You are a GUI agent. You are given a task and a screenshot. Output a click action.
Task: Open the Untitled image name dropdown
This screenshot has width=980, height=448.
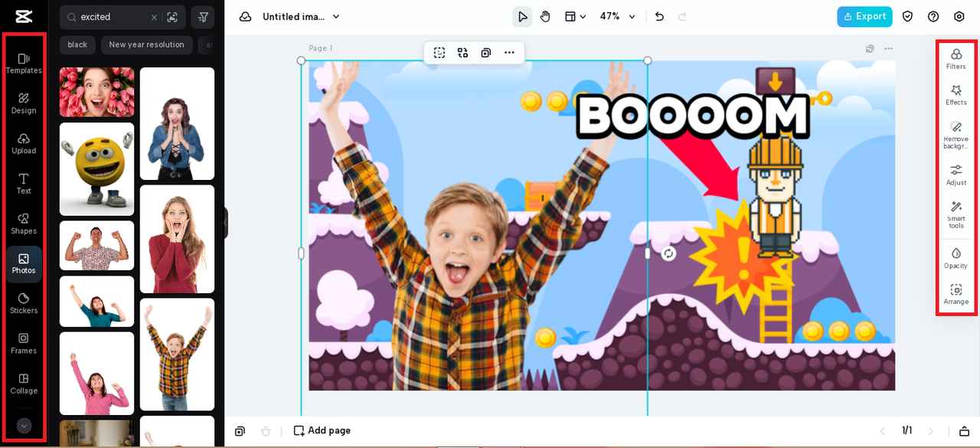point(300,17)
